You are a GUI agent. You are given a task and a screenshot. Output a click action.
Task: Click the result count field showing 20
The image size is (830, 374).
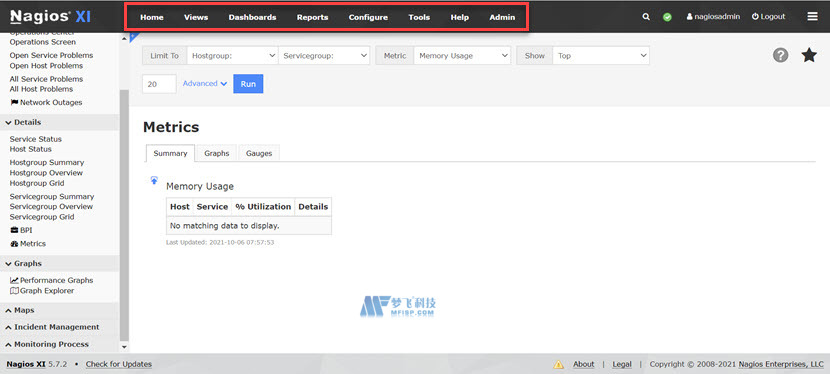(159, 84)
